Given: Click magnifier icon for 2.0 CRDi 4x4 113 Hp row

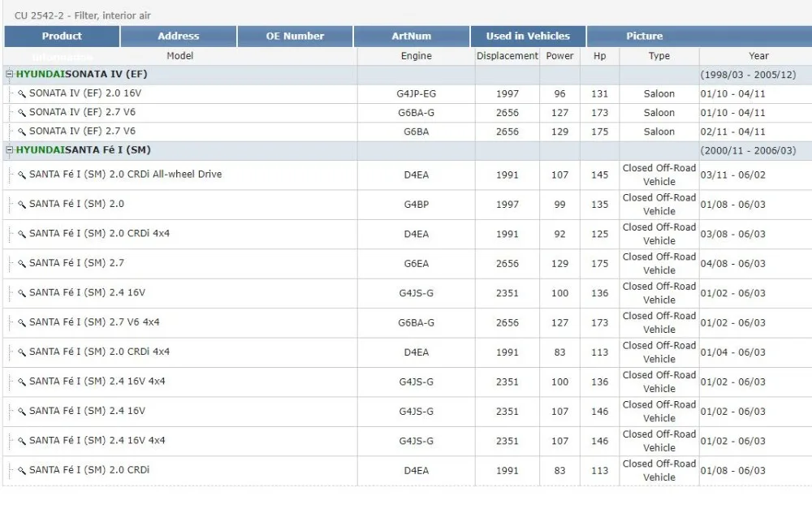Looking at the screenshot, I should 22,352.
